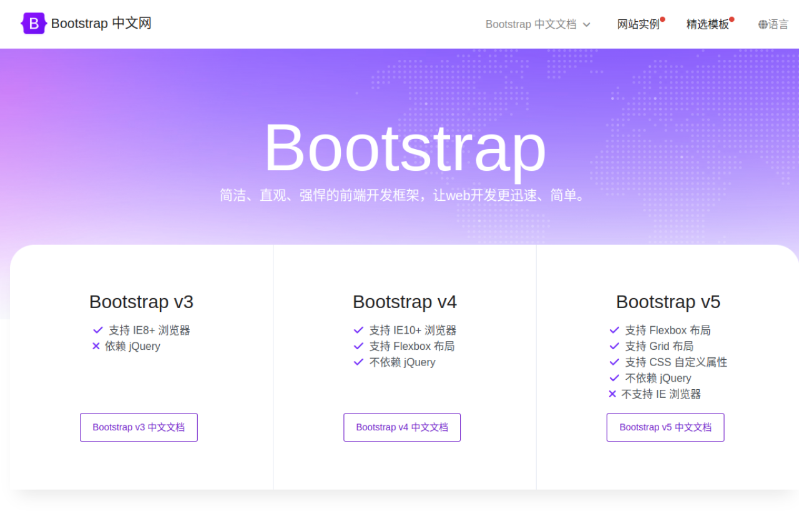Click 不依赖 jQuery text in v5 card
Viewport: 799px width, 532px height.
point(659,378)
